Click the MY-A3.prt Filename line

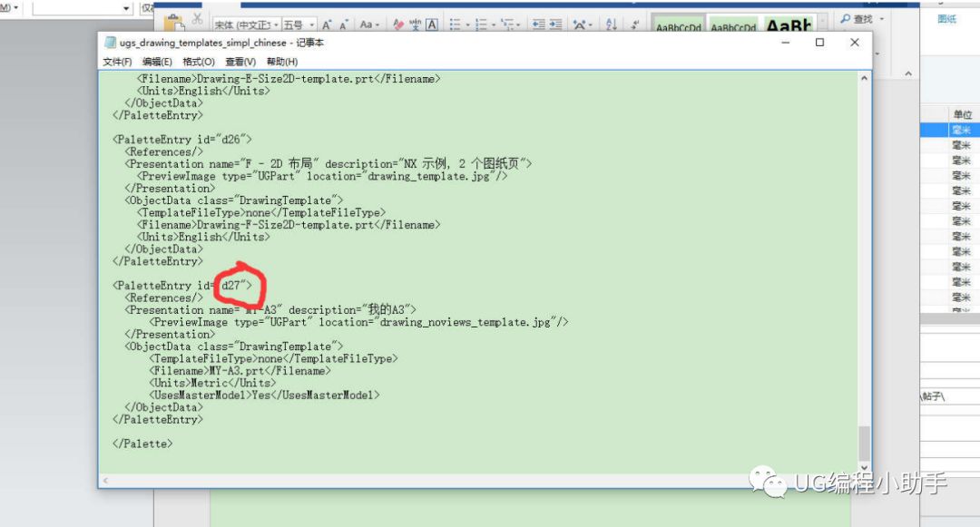pyautogui.click(x=240, y=371)
